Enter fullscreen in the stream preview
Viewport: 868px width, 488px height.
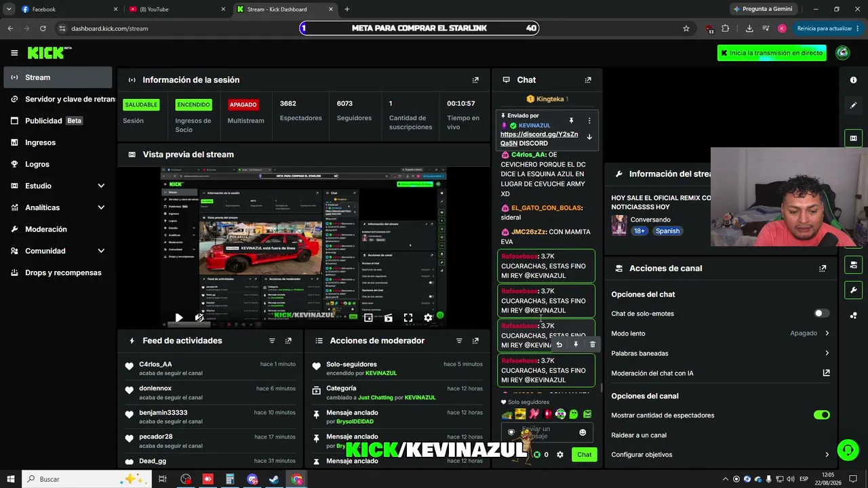coord(408,317)
